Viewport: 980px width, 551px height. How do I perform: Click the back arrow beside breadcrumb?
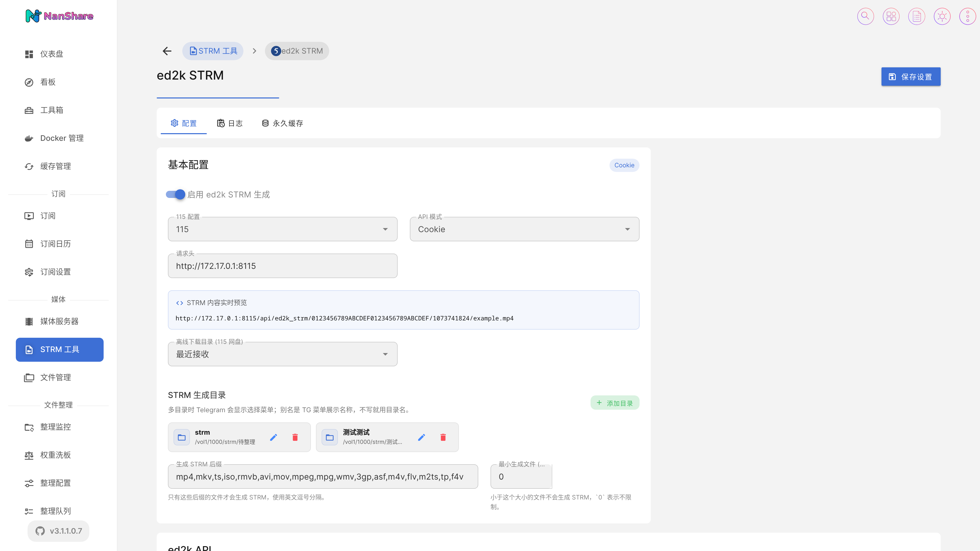pyautogui.click(x=167, y=51)
